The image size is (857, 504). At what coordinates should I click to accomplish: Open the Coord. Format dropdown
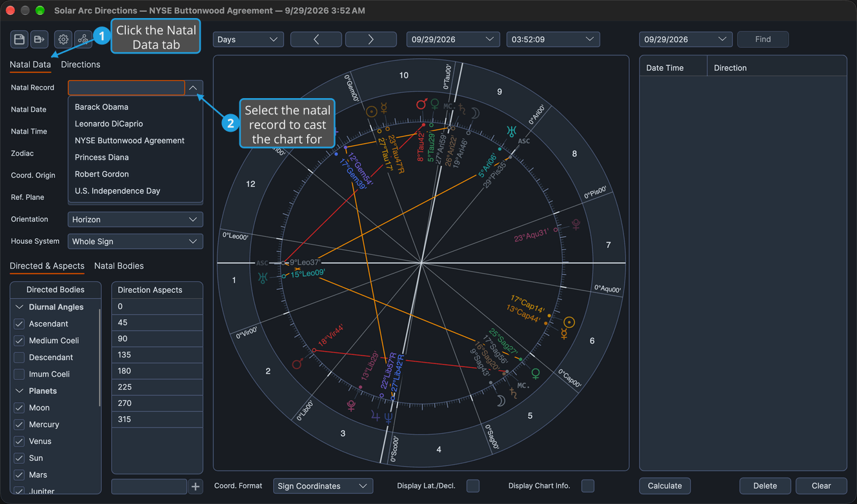pyautogui.click(x=323, y=486)
